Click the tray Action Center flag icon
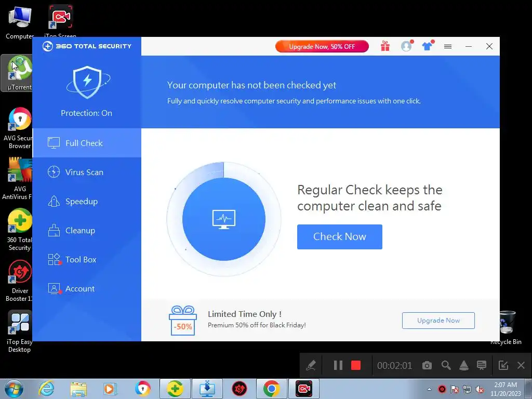This screenshot has height=399, width=532. pyautogui.click(x=455, y=389)
